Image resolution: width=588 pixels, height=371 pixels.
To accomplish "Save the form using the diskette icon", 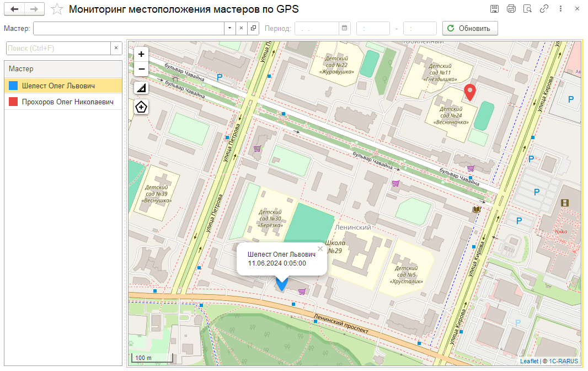I will click(x=495, y=9).
